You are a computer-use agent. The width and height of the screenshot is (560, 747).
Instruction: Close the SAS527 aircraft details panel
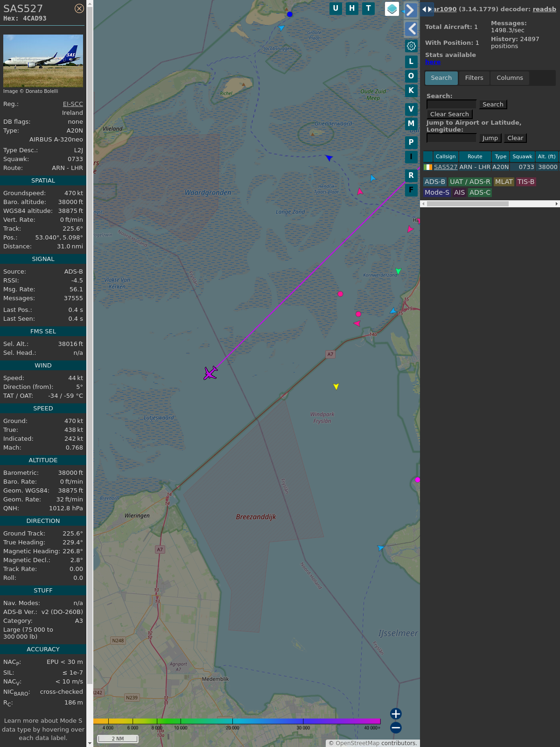click(x=79, y=8)
